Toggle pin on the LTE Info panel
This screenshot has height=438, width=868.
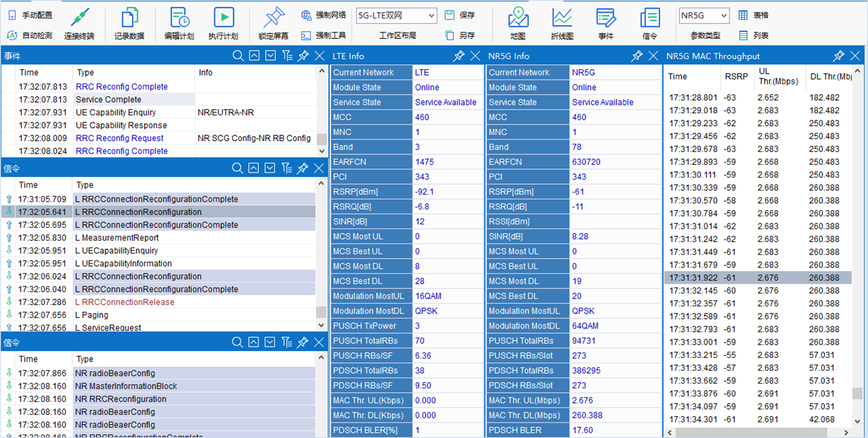pos(459,56)
